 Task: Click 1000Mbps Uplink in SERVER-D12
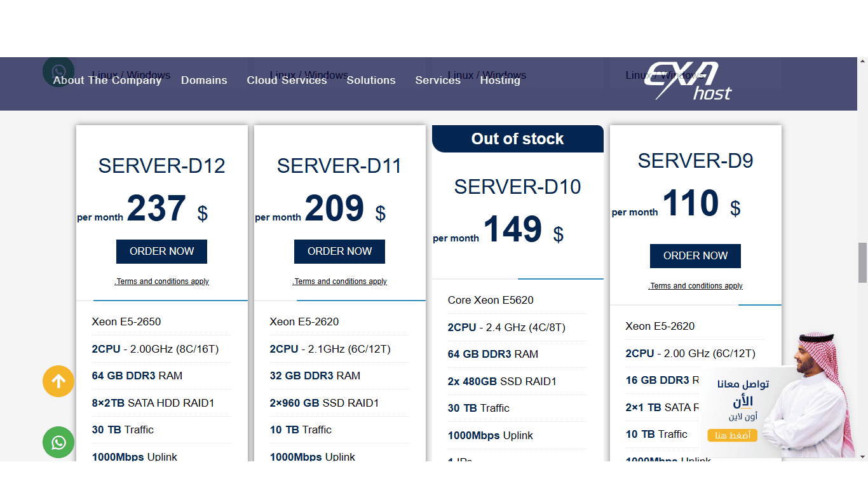(134, 457)
